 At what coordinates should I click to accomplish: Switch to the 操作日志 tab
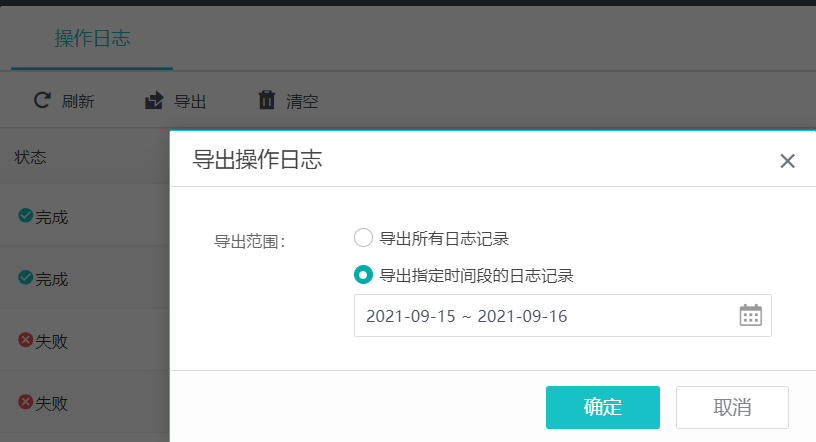tap(92, 39)
